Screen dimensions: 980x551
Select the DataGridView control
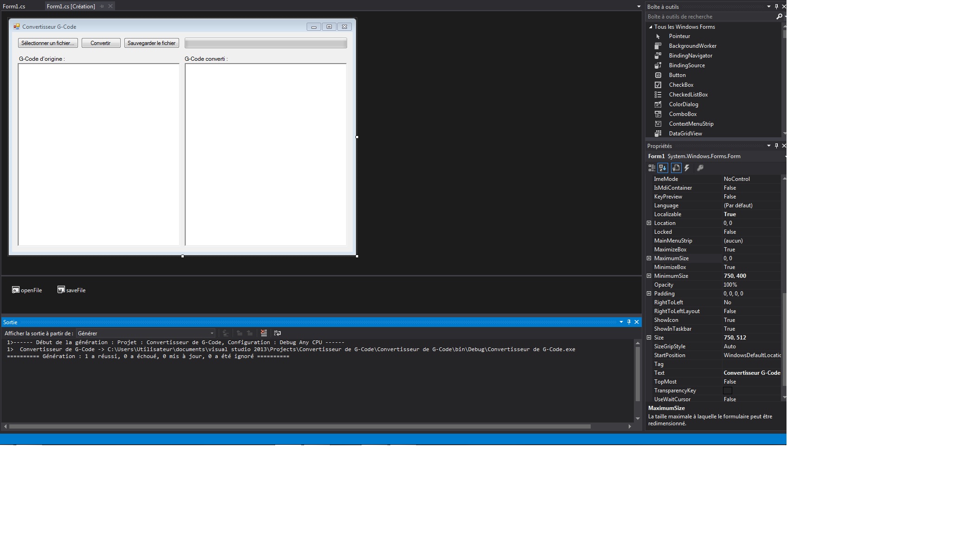685,134
